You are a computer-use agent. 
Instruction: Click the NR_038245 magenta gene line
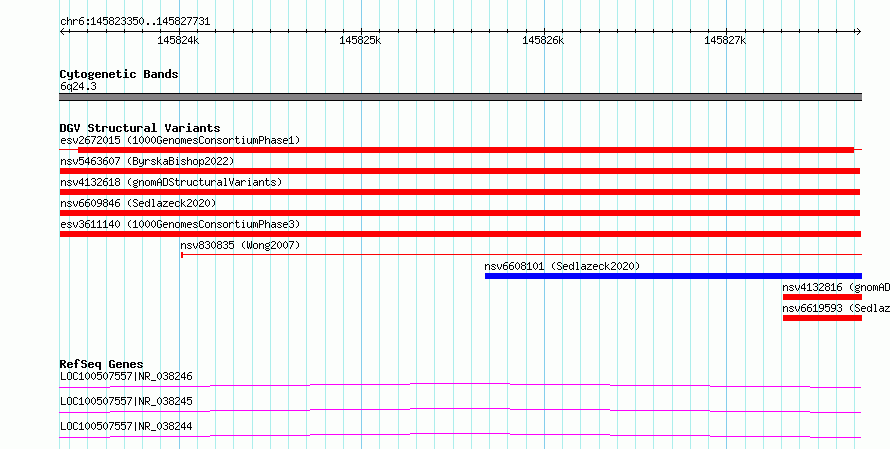click(460, 410)
